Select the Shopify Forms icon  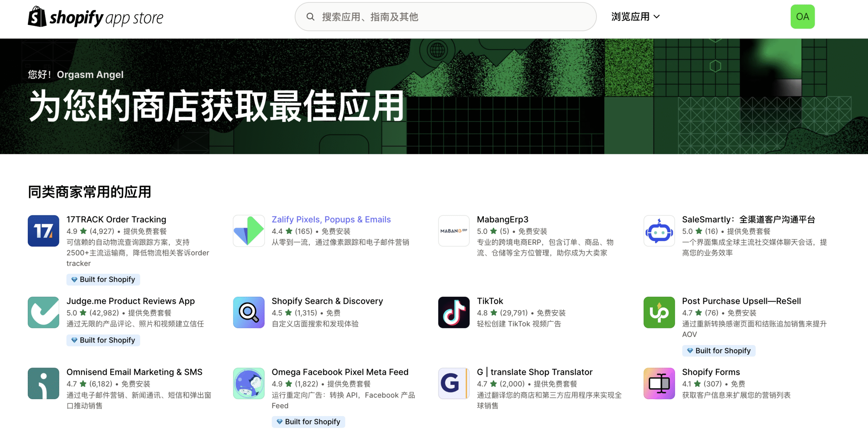coord(659,383)
